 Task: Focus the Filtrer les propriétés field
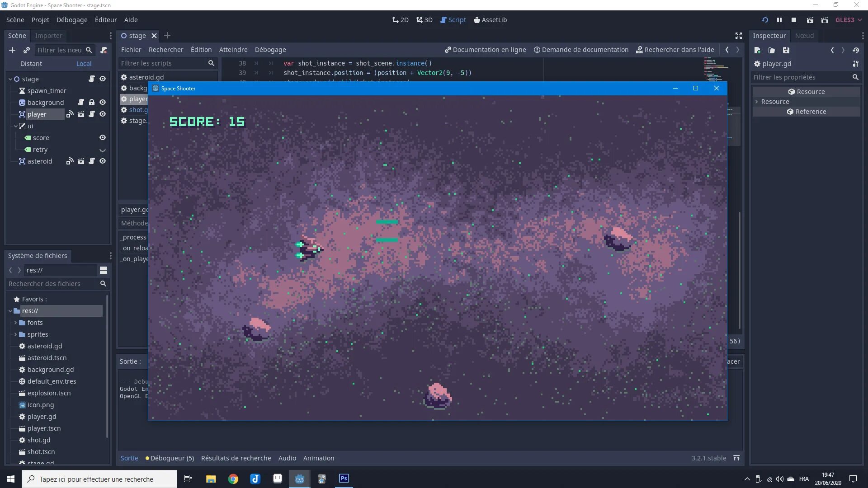tap(806, 77)
